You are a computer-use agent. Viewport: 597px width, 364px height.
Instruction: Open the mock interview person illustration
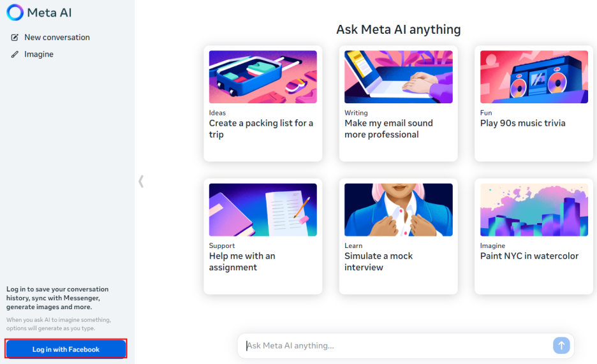click(x=398, y=210)
